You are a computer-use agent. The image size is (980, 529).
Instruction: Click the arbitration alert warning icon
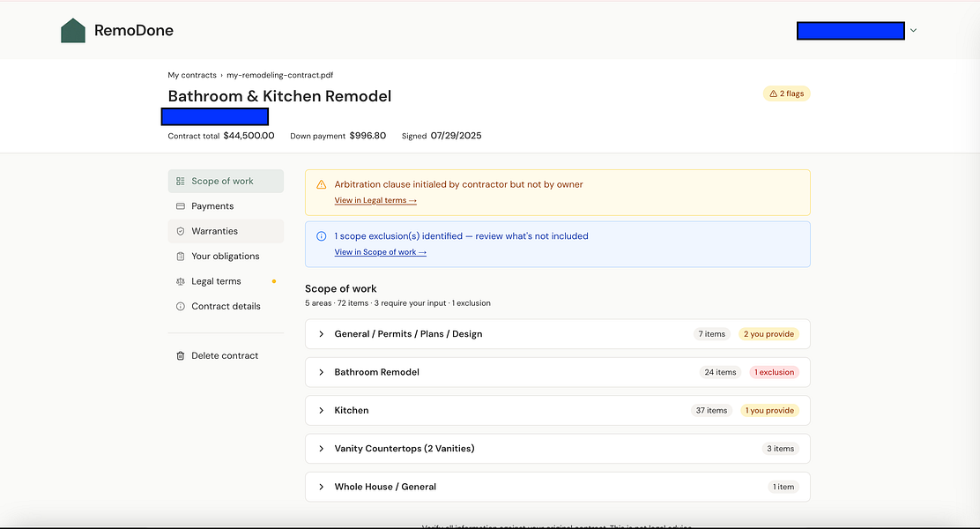(322, 184)
